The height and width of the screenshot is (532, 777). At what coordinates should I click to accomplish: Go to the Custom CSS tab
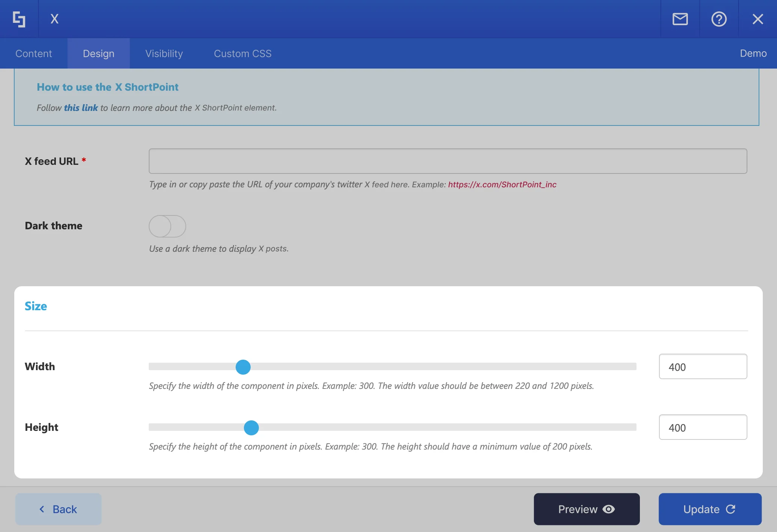(x=242, y=54)
